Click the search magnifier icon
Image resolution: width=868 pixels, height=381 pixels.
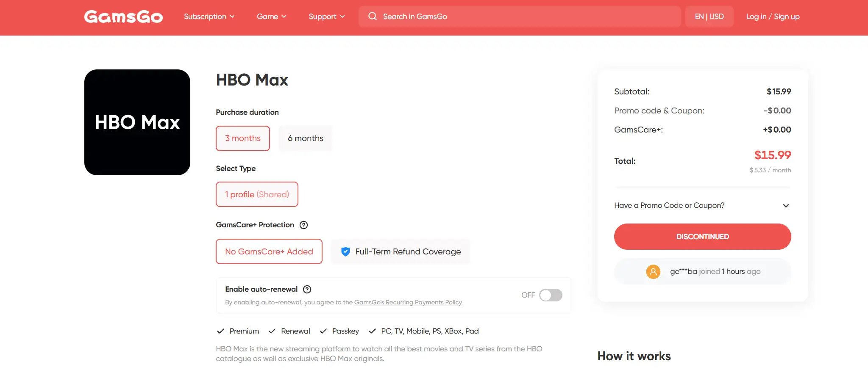(373, 17)
